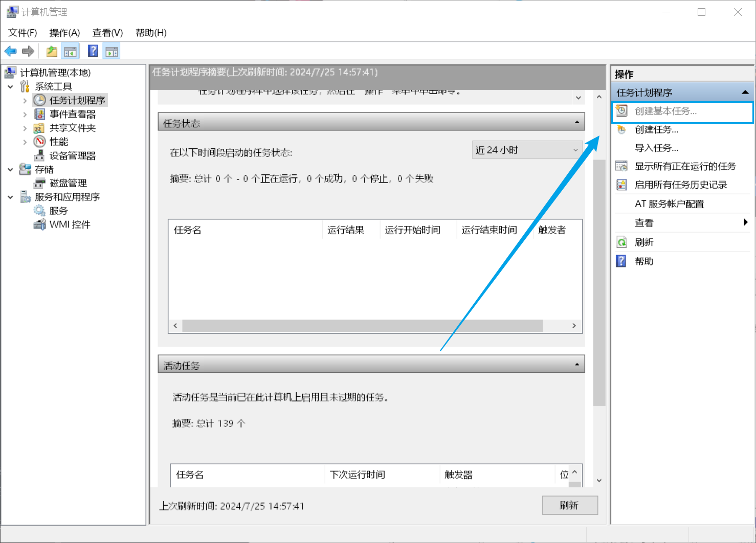Click the 设备管理器 icon in tree
The width and height of the screenshot is (756, 543).
(39, 155)
